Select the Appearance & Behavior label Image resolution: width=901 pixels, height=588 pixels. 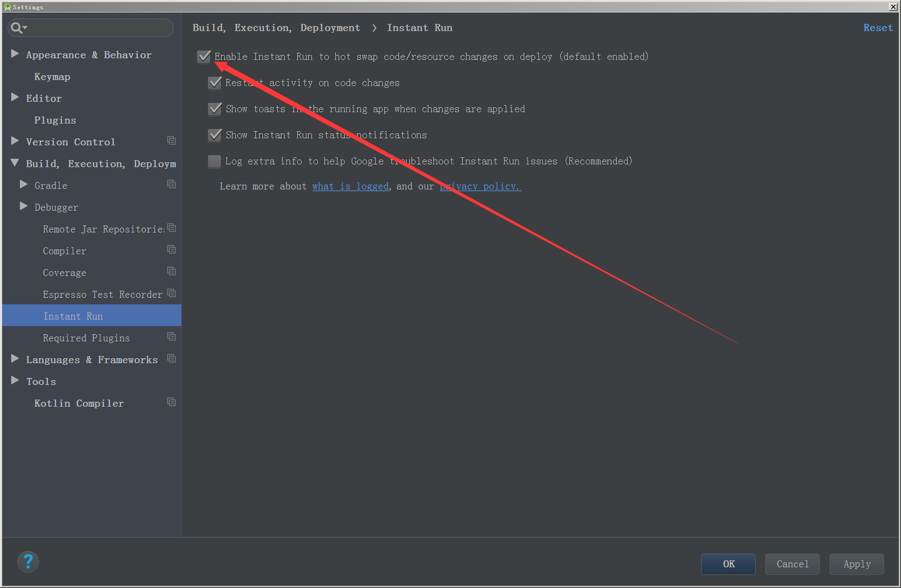click(x=89, y=55)
